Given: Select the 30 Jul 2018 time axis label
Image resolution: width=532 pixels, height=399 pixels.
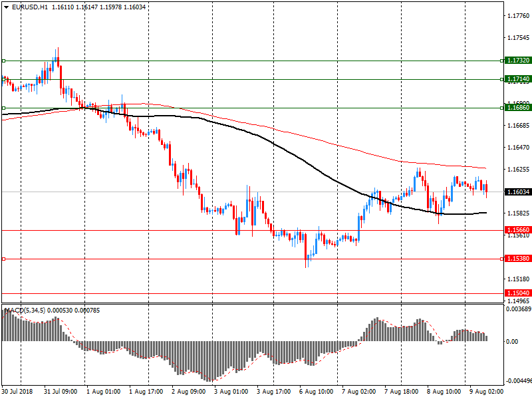Looking at the screenshot, I should [17, 392].
